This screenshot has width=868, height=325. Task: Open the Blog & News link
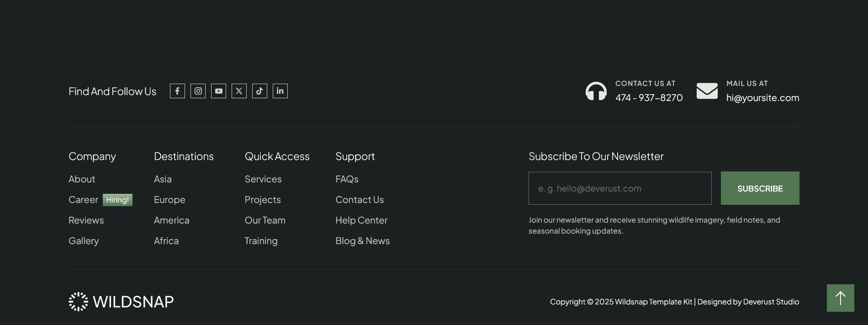[x=363, y=241]
